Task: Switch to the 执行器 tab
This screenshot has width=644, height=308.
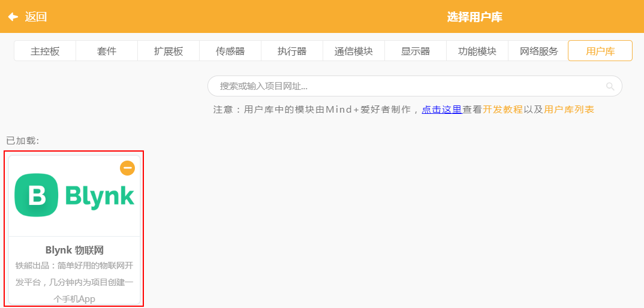Action: [292, 52]
